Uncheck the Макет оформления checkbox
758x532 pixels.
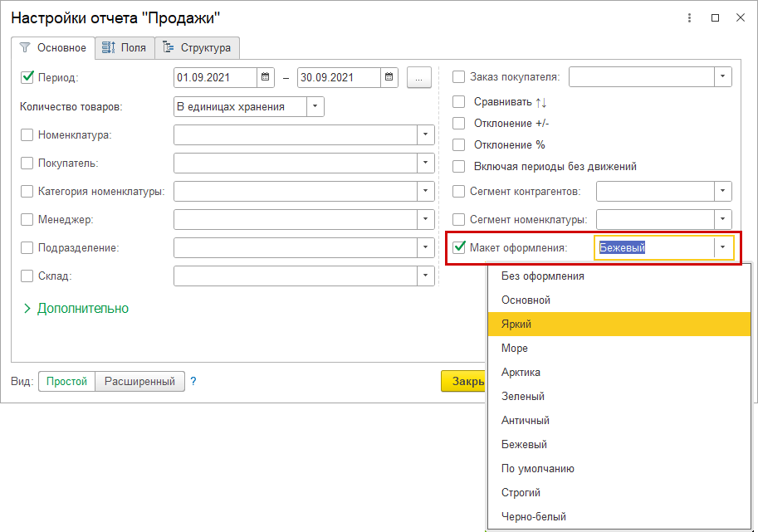click(459, 246)
